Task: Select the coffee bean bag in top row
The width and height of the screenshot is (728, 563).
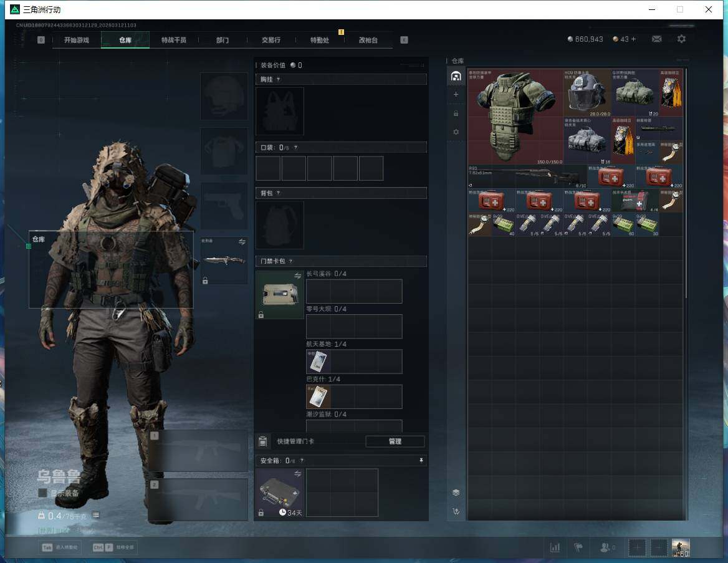Action: coord(671,93)
